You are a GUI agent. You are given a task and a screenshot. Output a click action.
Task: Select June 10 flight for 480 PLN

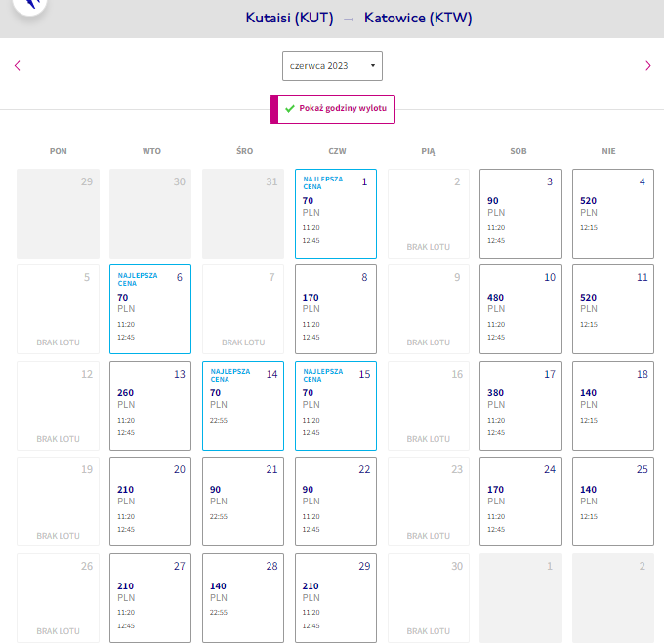coord(520,309)
